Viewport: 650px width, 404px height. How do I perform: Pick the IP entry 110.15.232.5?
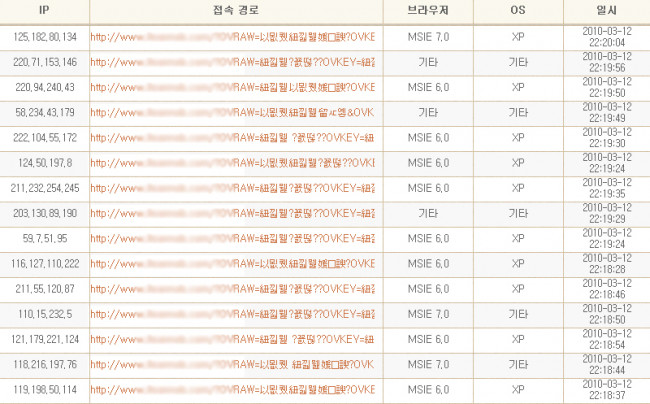point(45,314)
